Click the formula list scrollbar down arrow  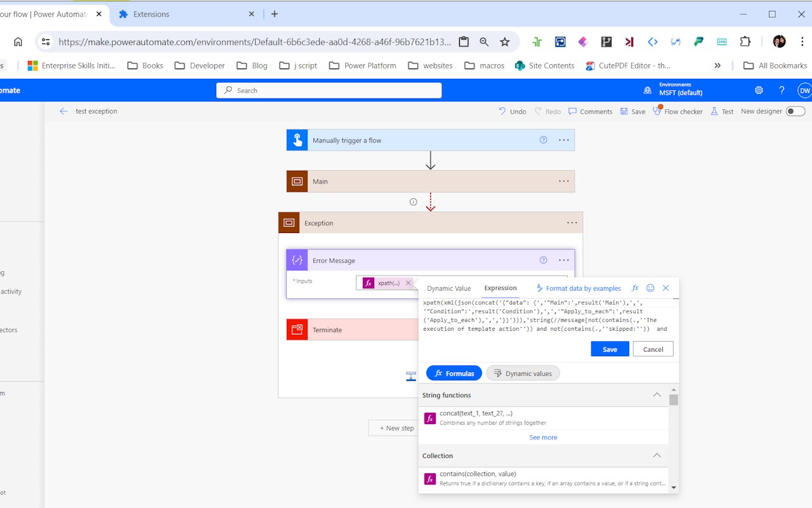[x=674, y=488]
